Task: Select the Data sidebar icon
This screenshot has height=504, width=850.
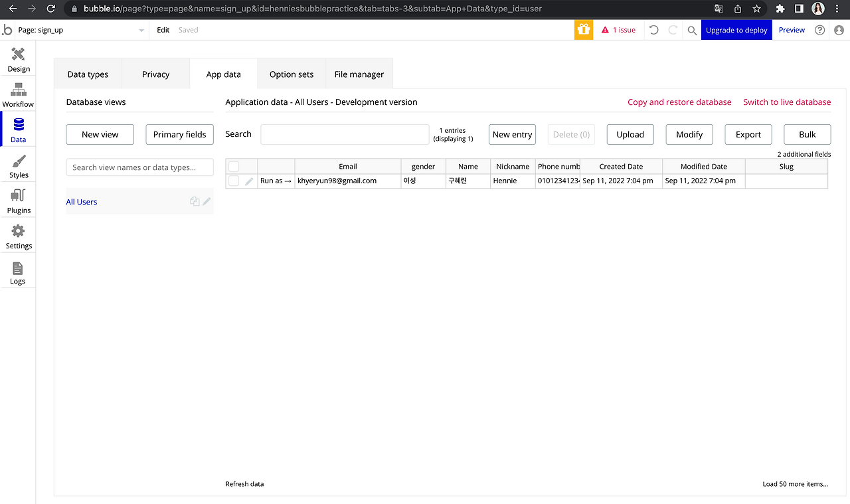Action: pyautogui.click(x=19, y=130)
